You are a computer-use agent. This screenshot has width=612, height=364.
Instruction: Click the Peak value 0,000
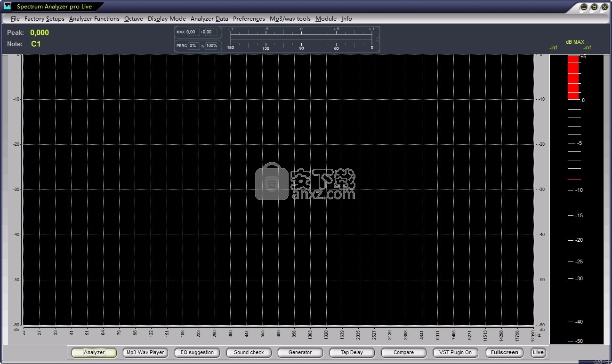point(40,32)
